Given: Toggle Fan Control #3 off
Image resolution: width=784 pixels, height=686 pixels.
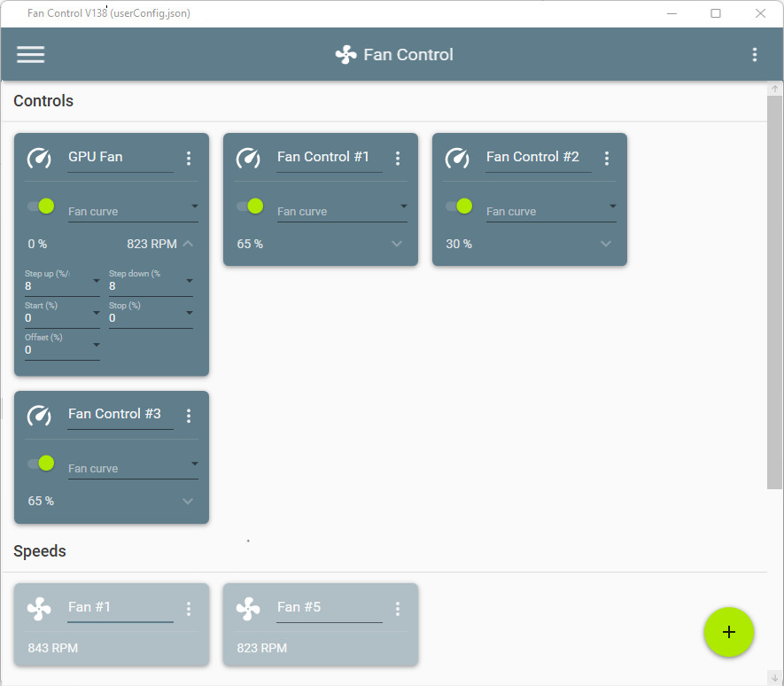Looking at the screenshot, I should 41,464.
